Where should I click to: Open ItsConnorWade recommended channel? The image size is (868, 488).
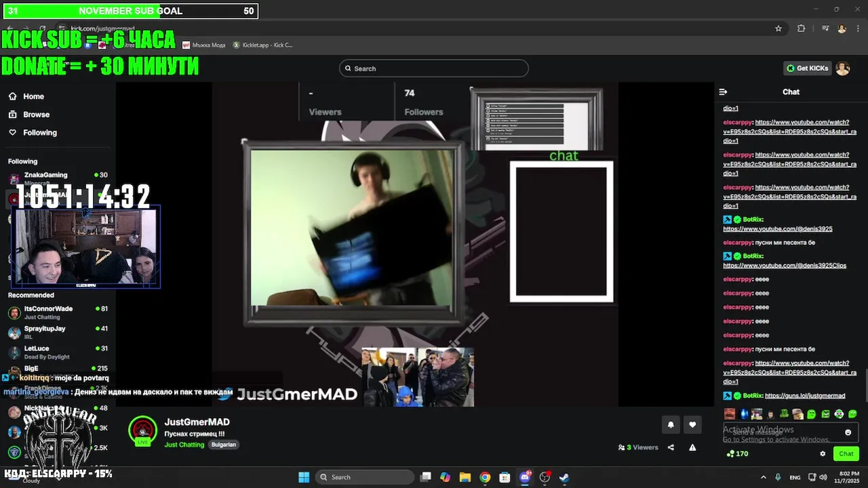point(57,312)
